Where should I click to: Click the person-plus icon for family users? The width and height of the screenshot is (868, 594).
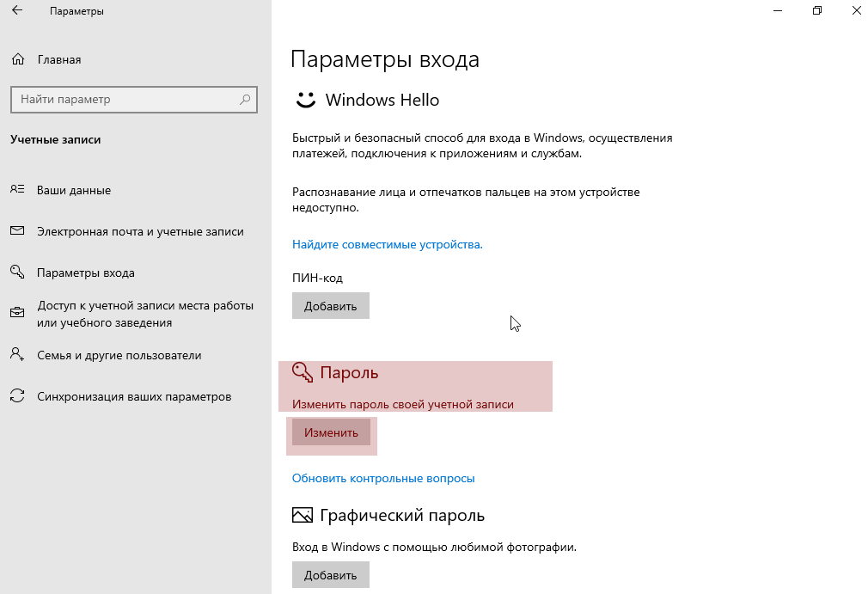tap(17, 354)
